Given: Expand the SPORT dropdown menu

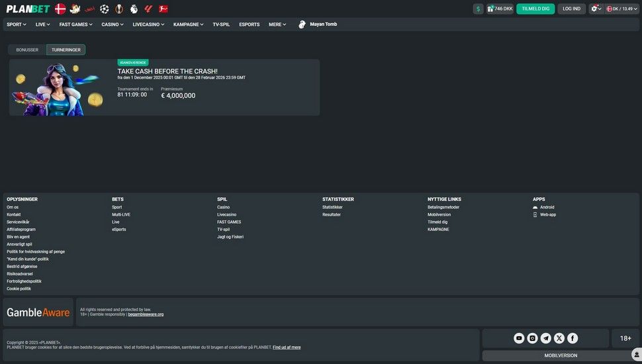Looking at the screenshot, I should pyautogui.click(x=17, y=24).
